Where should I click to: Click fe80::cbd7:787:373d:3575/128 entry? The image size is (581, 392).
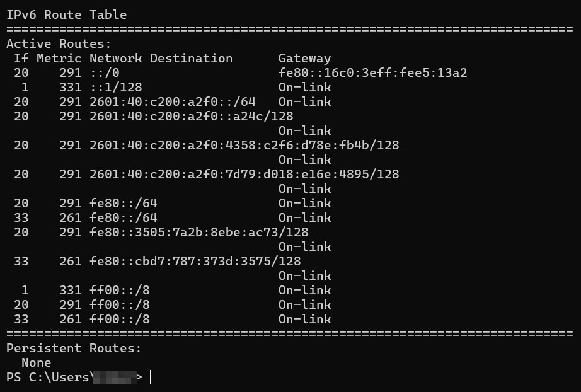[195, 261]
